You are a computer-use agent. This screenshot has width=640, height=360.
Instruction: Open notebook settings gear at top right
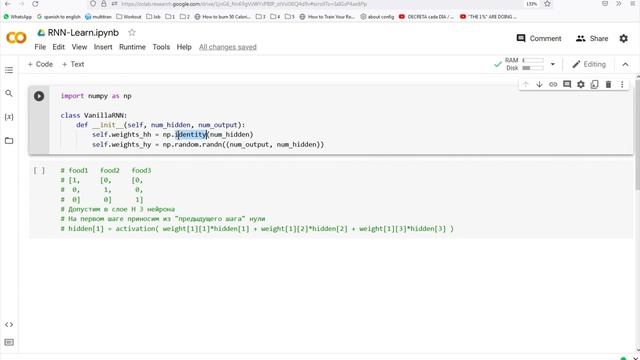click(624, 38)
